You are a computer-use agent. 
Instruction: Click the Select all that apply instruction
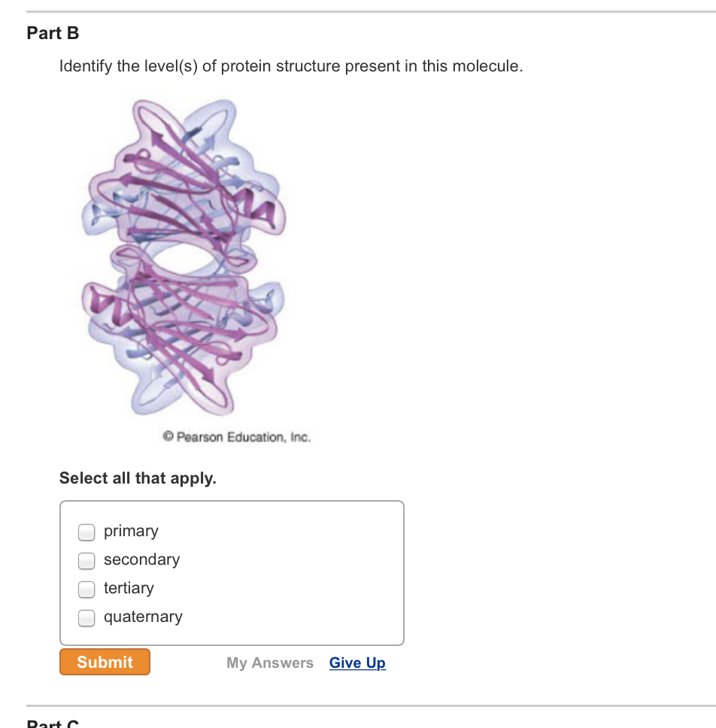click(138, 478)
